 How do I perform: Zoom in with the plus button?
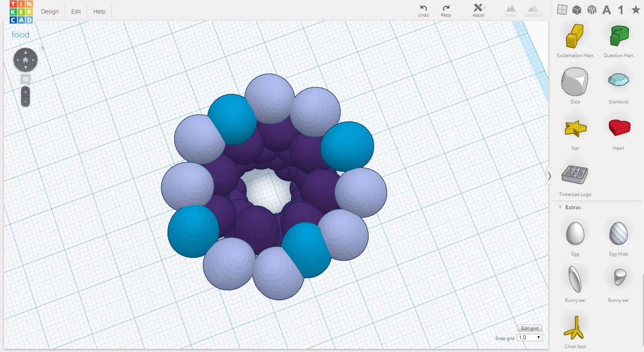(25, 92)
